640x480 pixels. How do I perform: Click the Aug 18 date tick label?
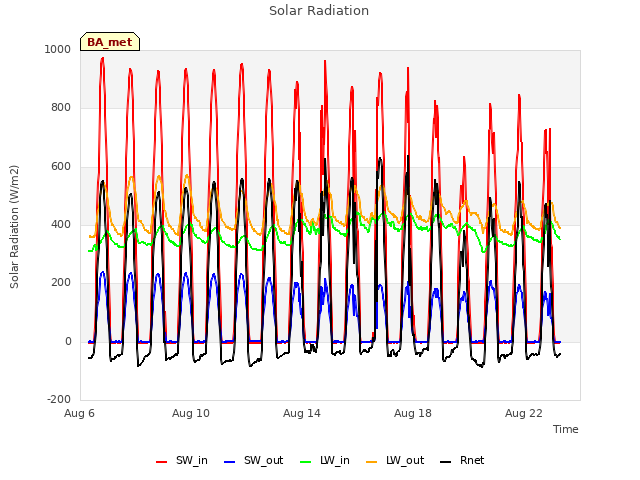pos(413,413)
